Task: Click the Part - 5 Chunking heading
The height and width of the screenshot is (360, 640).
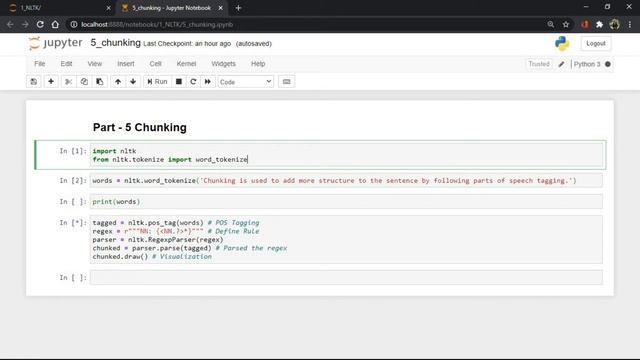Action: 140,127
